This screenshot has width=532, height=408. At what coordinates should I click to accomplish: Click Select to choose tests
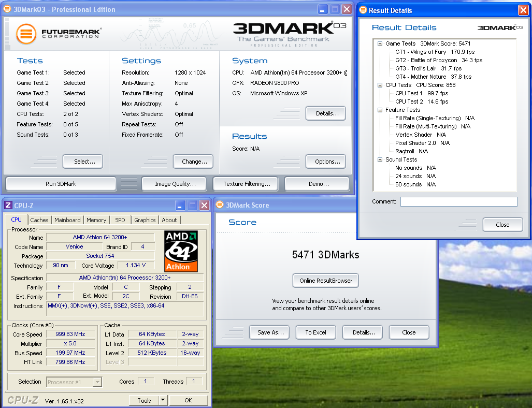83,162
